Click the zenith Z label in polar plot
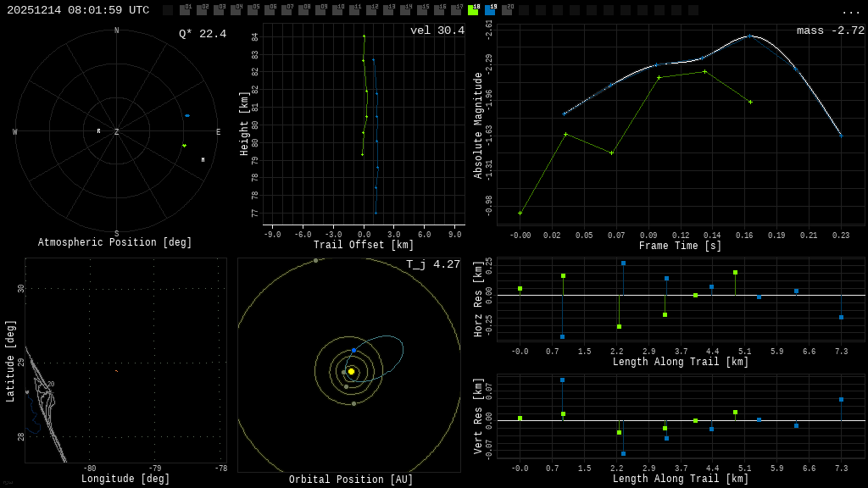This screenshot has width=868, height=488. pyautogui.click(x=117, y=132)
